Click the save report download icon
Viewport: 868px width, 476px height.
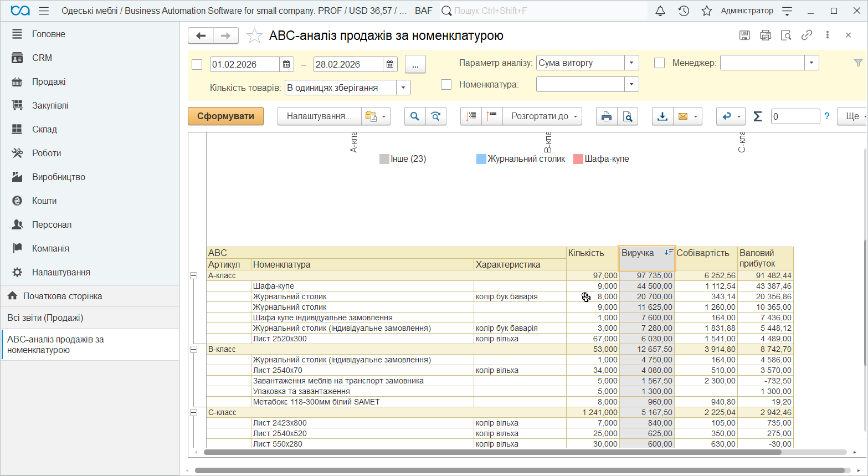click(x=662, y=116)
